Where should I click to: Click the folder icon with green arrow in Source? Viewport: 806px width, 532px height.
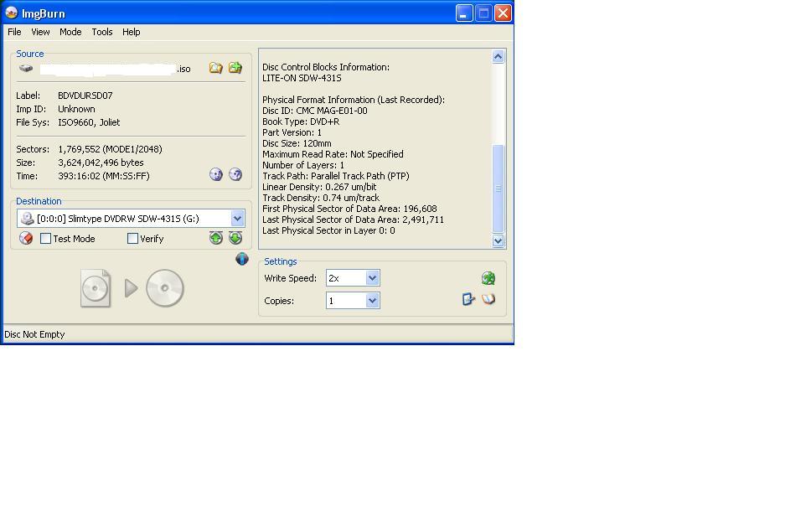[x=235, y=68]
